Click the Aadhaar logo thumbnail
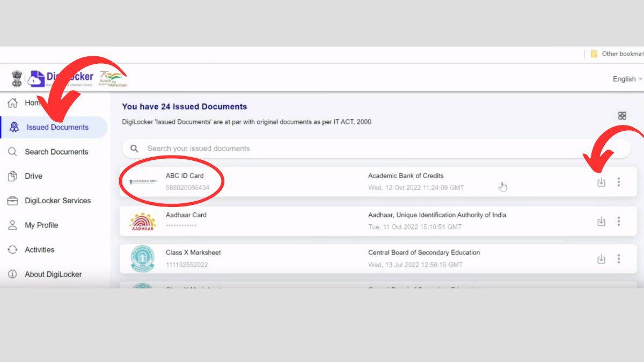 pyautogui.click(x=142, y=221)
